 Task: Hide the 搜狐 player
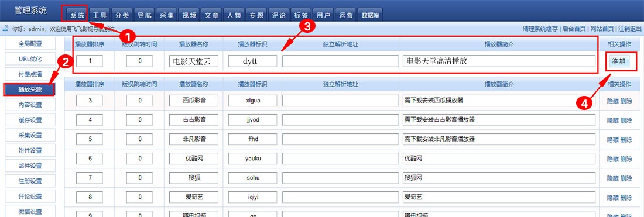coord(612,178)
